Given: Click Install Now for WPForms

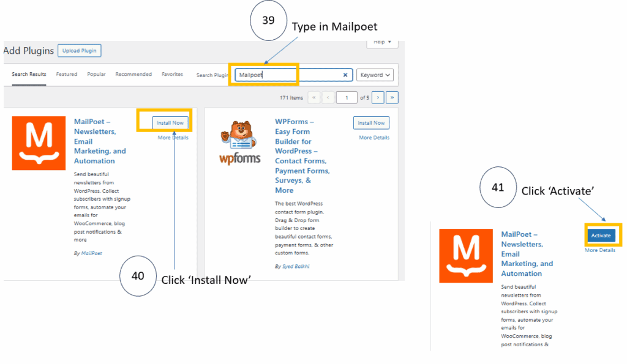Looking at the screenshot, I should click(371, 123).
